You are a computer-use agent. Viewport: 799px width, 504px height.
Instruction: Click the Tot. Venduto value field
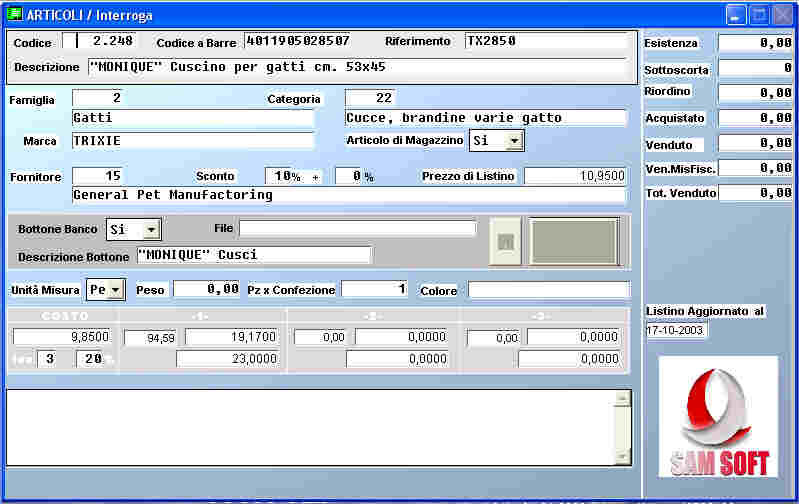coord(755,193)
